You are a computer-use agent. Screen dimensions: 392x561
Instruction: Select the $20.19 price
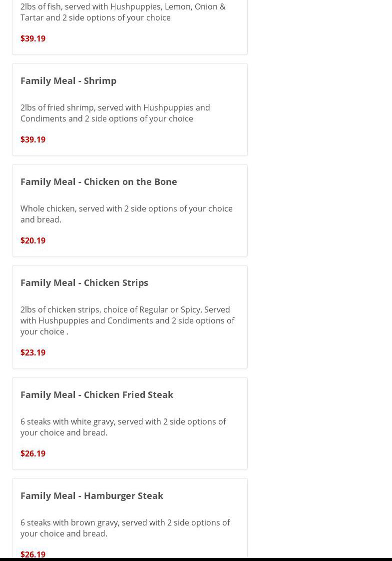tap(33, 240)
